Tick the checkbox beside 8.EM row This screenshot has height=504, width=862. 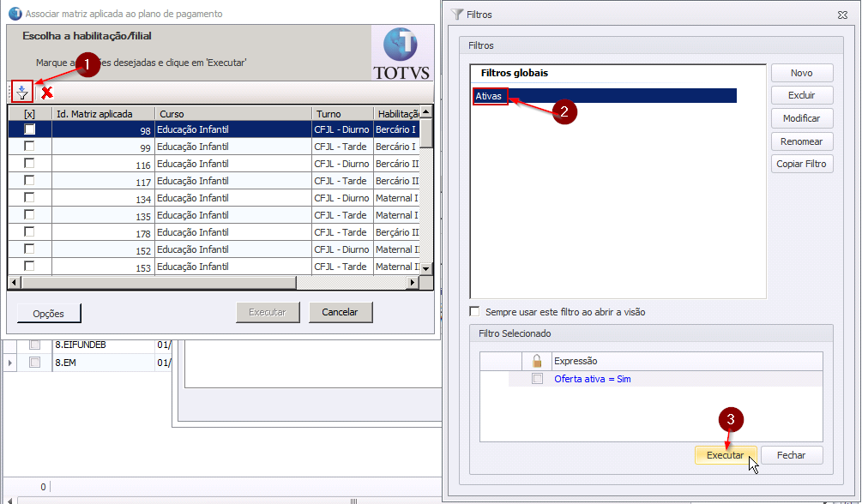pyautogui.click(x=35, y=363)
